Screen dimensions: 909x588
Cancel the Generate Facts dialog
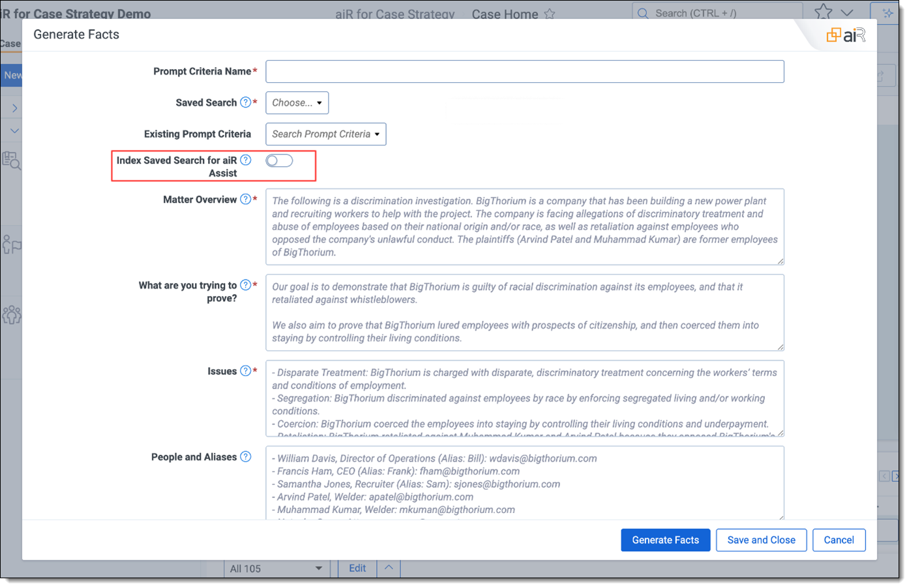click(x=839, y=540)
